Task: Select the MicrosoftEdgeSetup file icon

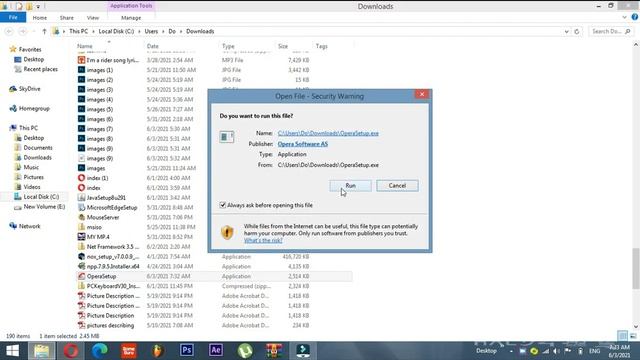Action: (x=81, y=207)
